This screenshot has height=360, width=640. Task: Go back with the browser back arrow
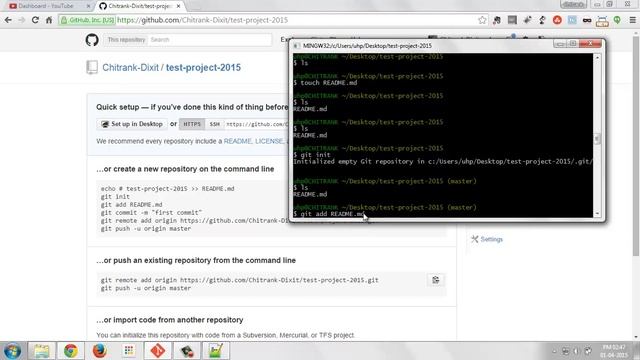point(8,20)
